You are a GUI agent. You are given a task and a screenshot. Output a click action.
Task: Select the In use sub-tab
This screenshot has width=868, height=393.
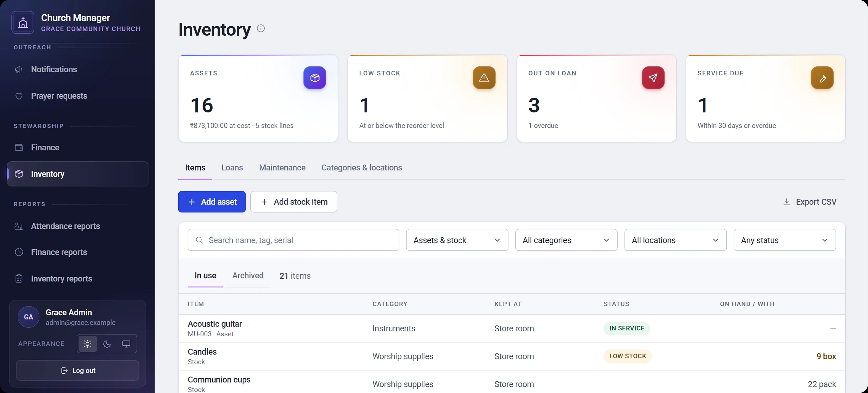pyautogui.click(x=205, y=276)
